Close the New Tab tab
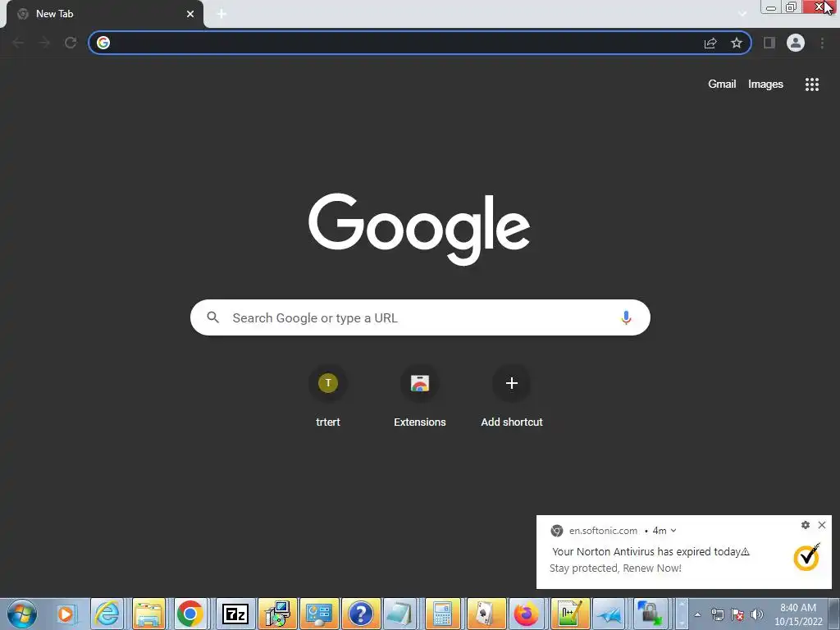This screenshot has width=840, height=630. click(190, 14)
